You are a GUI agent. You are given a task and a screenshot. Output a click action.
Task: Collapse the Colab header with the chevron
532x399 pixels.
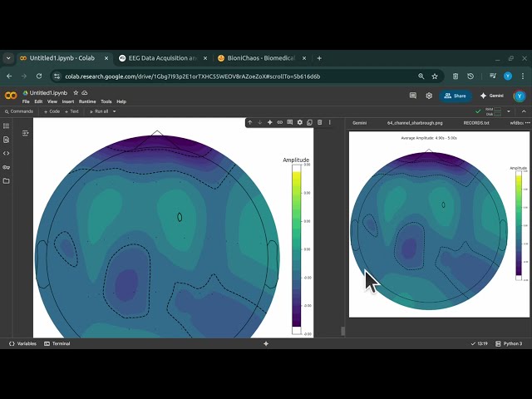coord(524,111)
